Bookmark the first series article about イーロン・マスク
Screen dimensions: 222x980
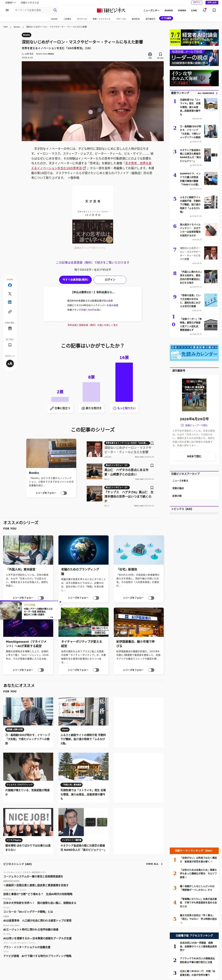click(x=152, y=443)
